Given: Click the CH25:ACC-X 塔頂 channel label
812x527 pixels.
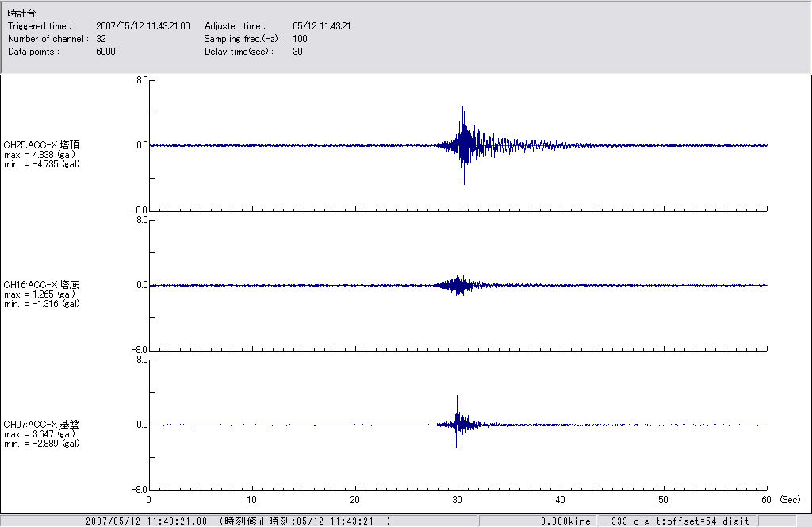Looking at the screenshot, I should point(41,144).
